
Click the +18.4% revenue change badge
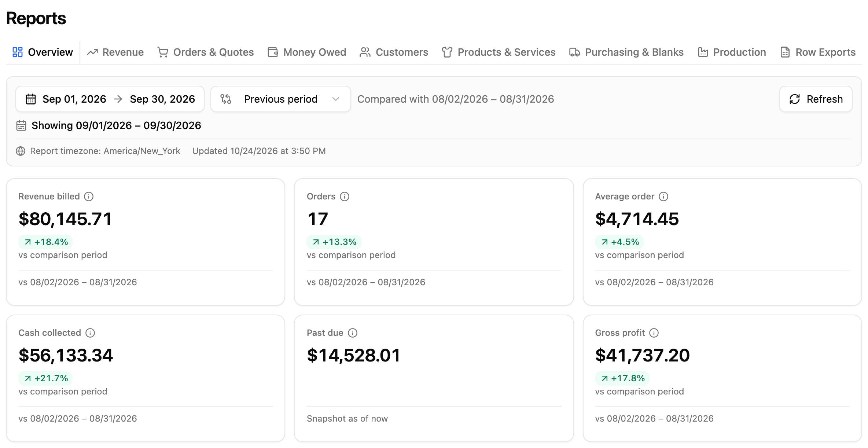(46, 242)
